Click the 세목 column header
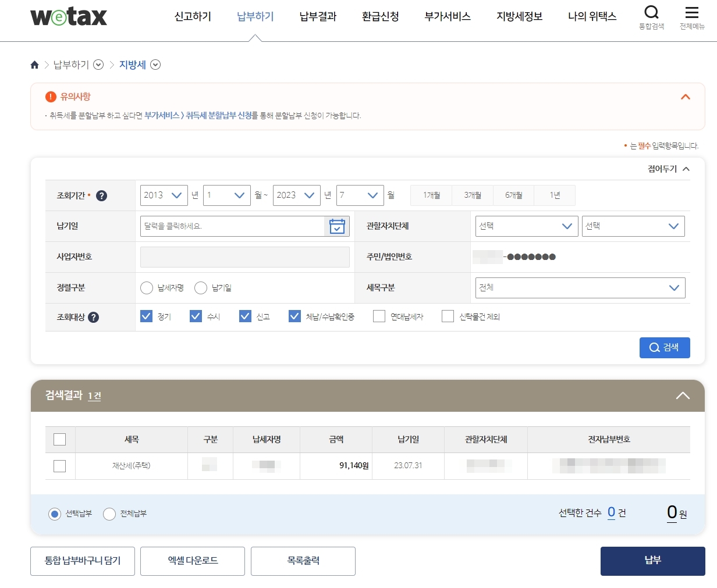This screenshot has height=588, width=717. coord(132,440)
